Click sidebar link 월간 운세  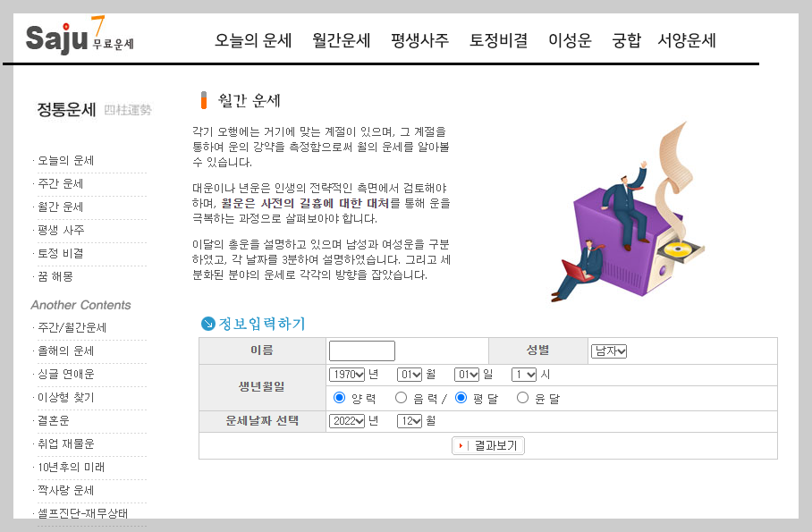click(x=60, y=207)
